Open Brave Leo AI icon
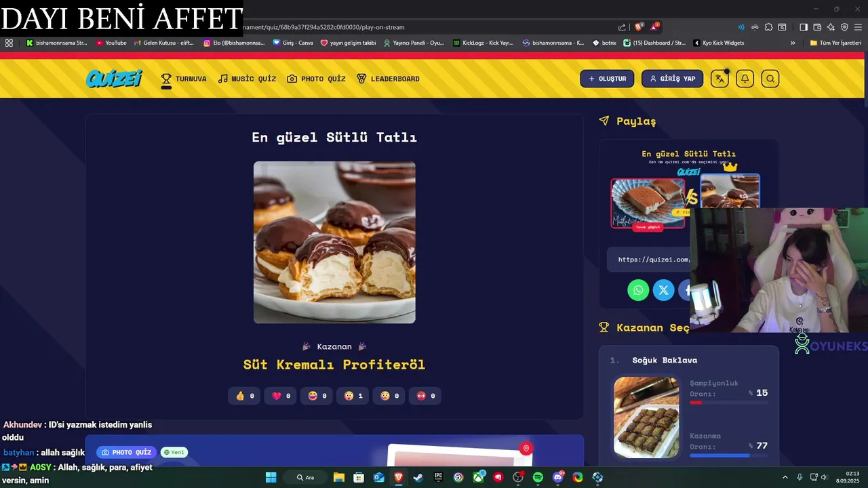 [831, 27]
